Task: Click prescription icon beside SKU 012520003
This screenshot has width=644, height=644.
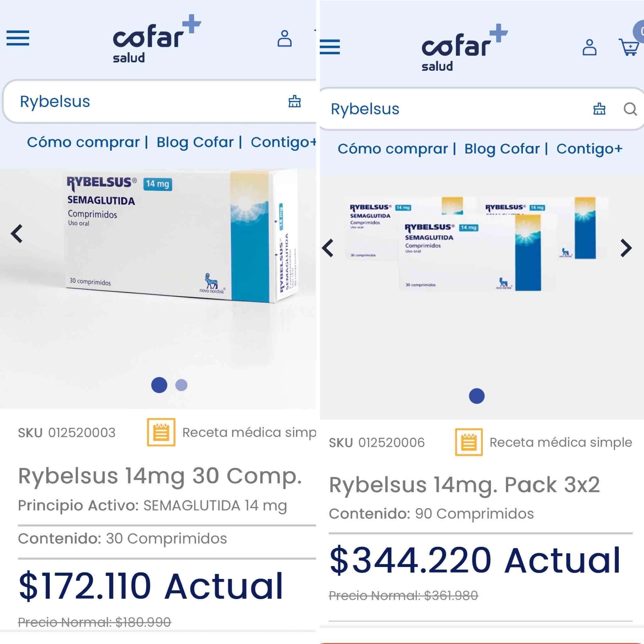Action: tap(161, 432)
